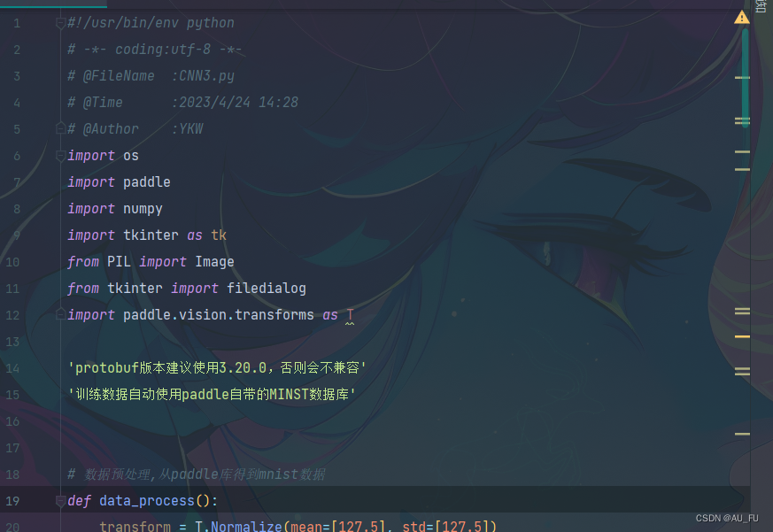Click the lowest yellow warning stripe marker
This screenshot has width=773, height=532.
tap(742, 435)
